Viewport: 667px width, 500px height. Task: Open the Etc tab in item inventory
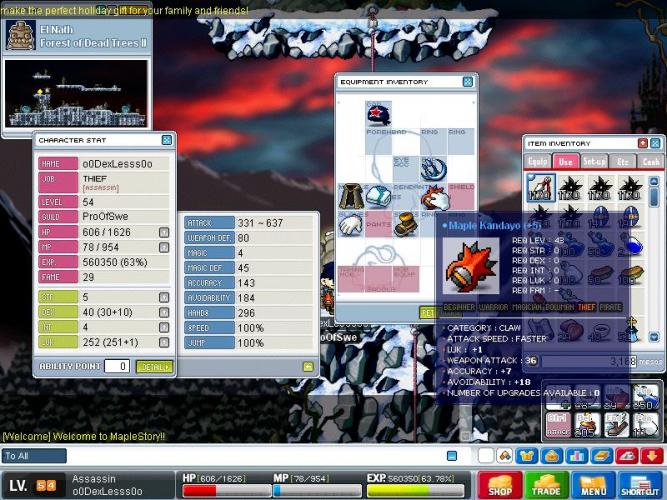coord(622,162)
